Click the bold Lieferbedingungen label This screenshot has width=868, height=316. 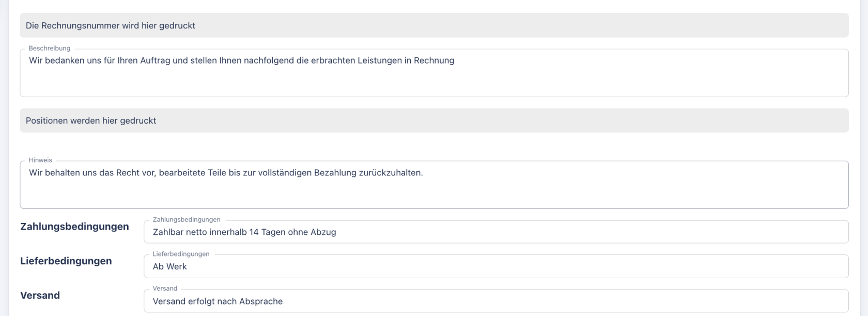66,261
